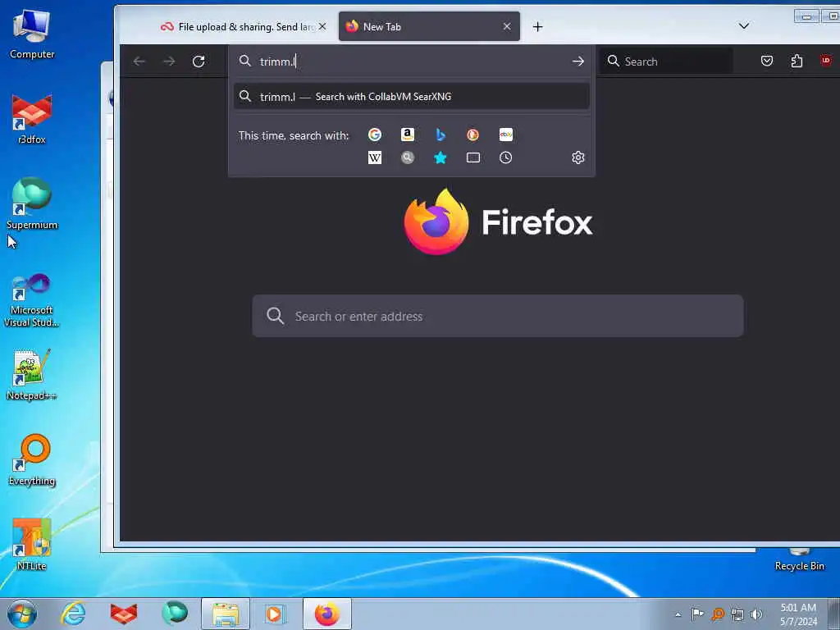The width and height of the screenshot is (840, 630).
Task: Launch Internet Explorer from the taskbar
Action: tap(73, 614)
